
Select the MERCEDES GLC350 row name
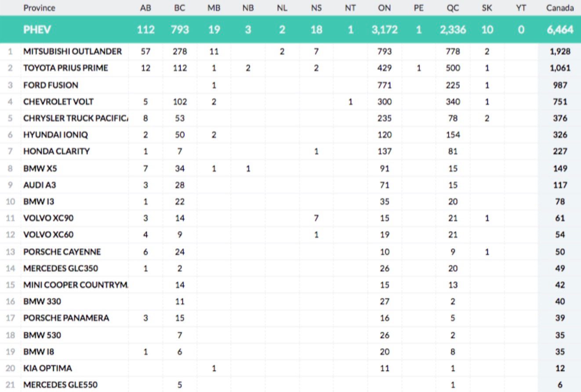click(61, 268)
